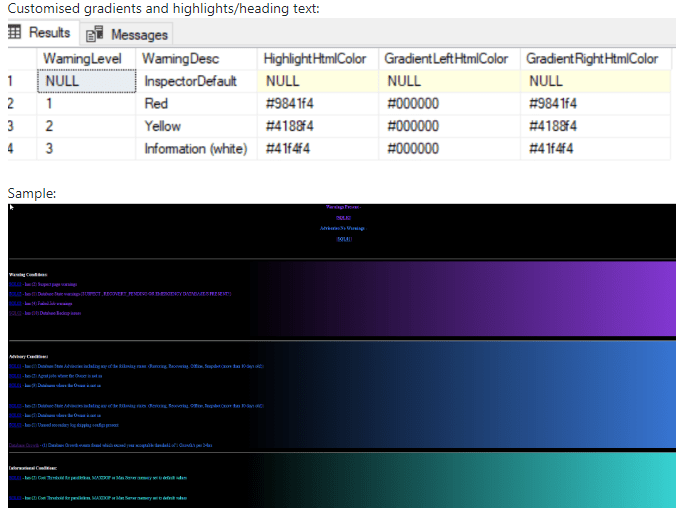The image size is (680, 512).
Task: Select the WarningDesc column header
Action: 181,59
